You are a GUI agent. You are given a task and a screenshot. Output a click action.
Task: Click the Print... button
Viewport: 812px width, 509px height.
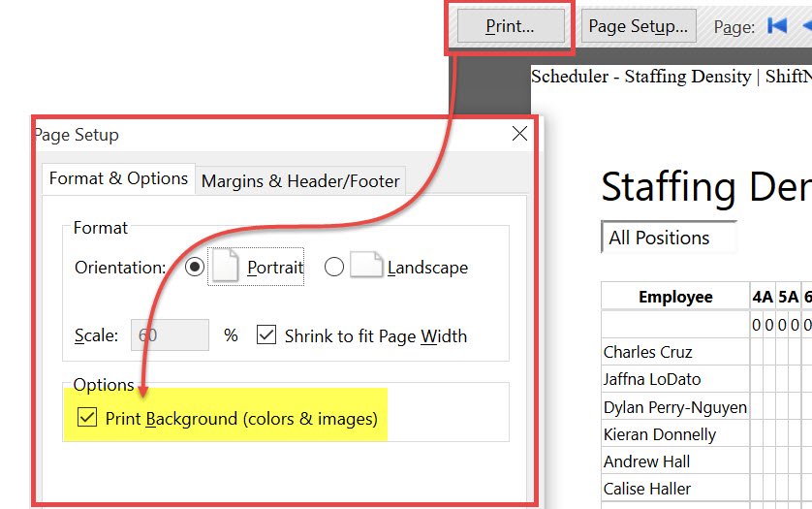pos(511,26)
